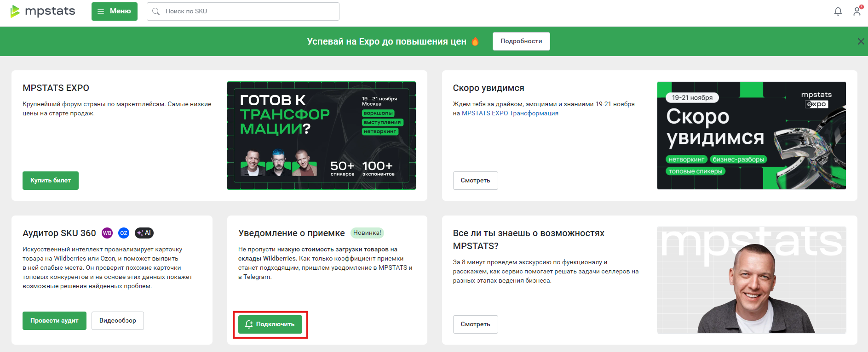The width and height of the screenshot is (868, 352).
Task: Click the WB badge icon
Action: tap(107, 233)
